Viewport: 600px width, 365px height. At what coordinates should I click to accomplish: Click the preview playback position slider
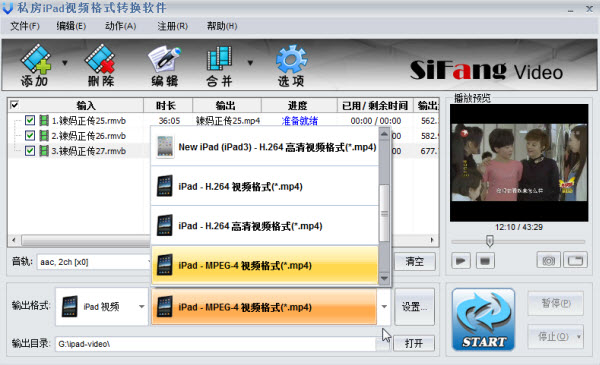[x=518, y=241]
